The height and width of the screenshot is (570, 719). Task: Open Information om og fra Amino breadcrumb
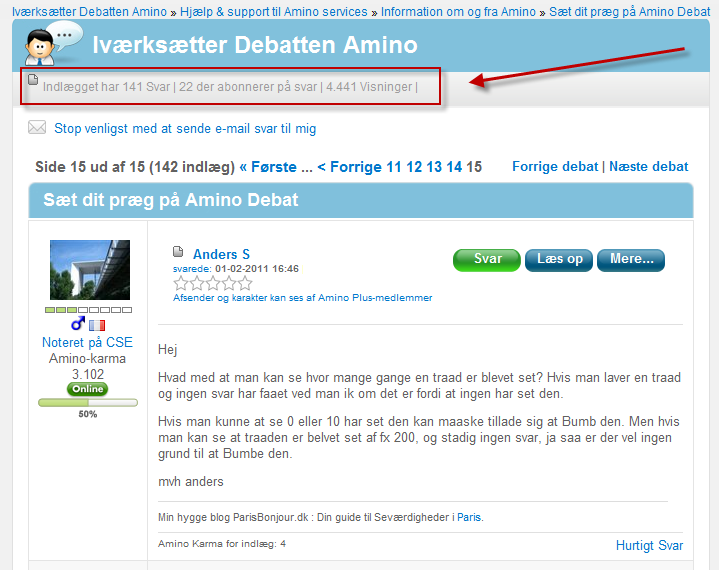pyautogui.click(x=458, y=12)
